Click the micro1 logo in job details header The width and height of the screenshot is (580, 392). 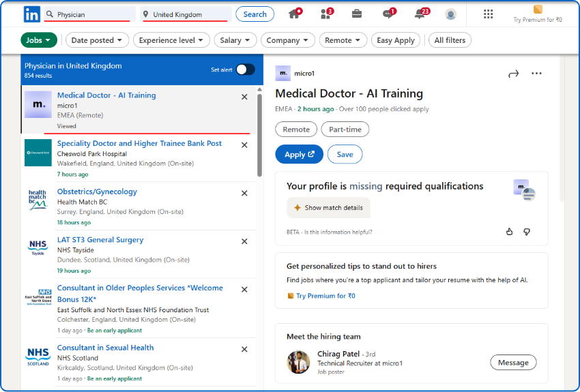point(283,73)
